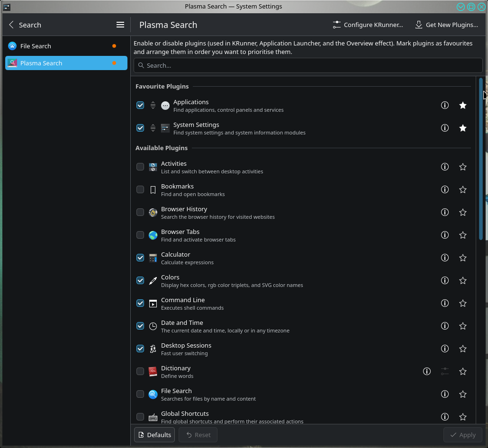Click the Configure KRunner button
This screenshot has width=488, height=448.
(368, 25)
